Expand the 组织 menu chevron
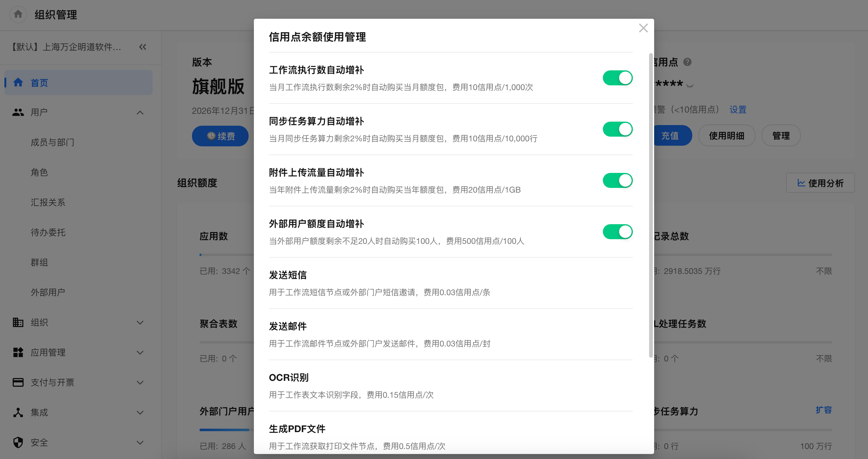The height and width of the screenshot is (459, 868). click(140, 322)
